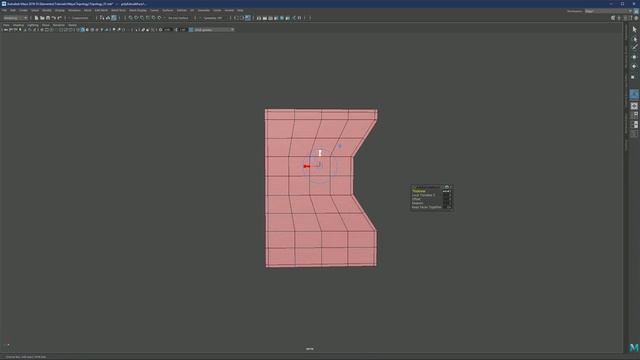Select by hierarchy mode icon
This screenshot has height=360, width=640.
tap(102, 18)
